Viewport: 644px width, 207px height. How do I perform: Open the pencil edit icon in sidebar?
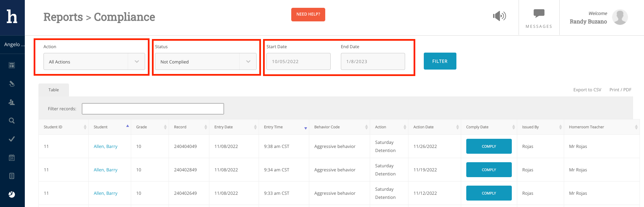[x=12, y=84]
